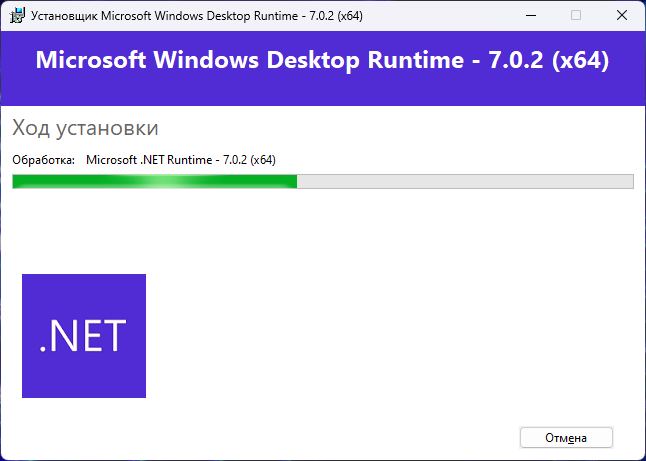The image size is (646, 461).
Task: Click the 'Ход установки' heading
Action: pos(85,128)
